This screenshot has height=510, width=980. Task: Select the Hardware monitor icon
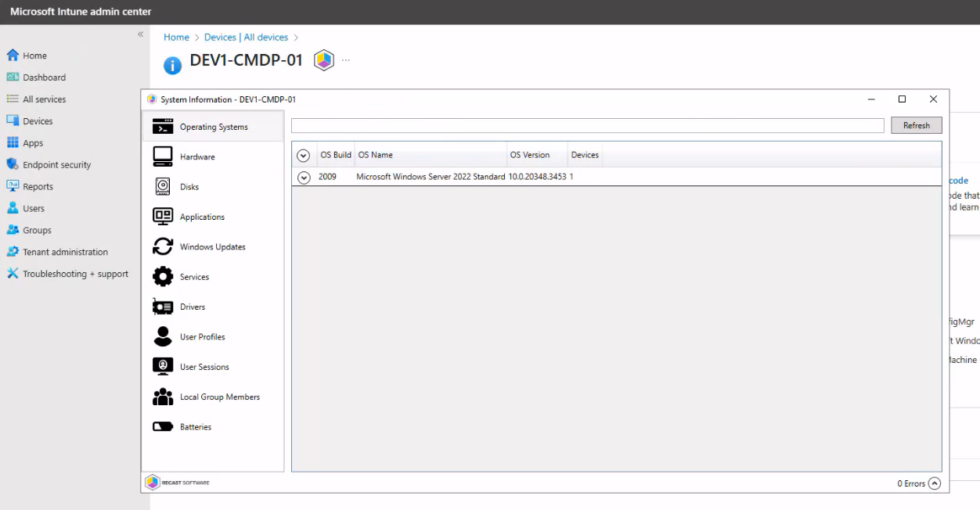click(x=163, y=156)
